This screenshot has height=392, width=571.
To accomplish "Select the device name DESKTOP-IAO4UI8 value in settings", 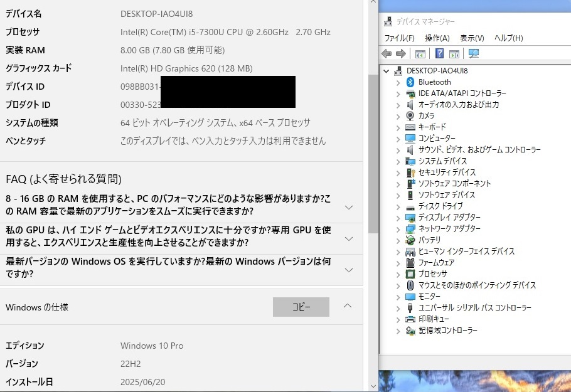I will click(157, 14).
